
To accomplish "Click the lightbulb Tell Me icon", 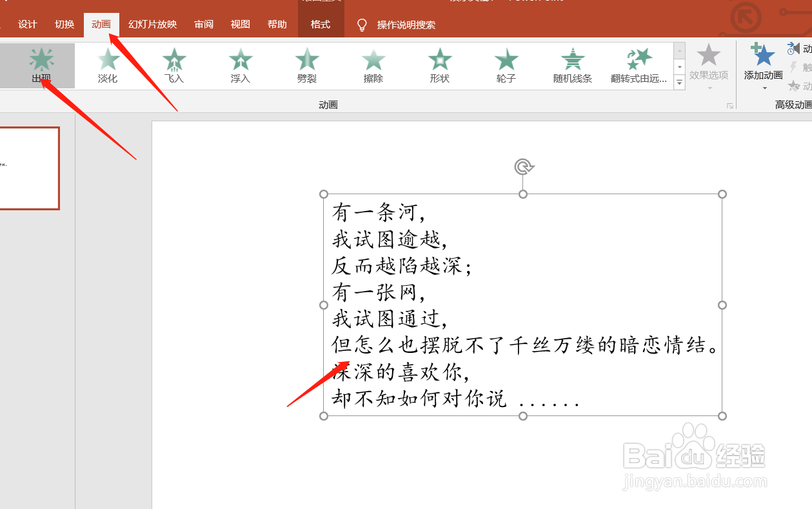I will pyautogui.click(x=362, y=25).
